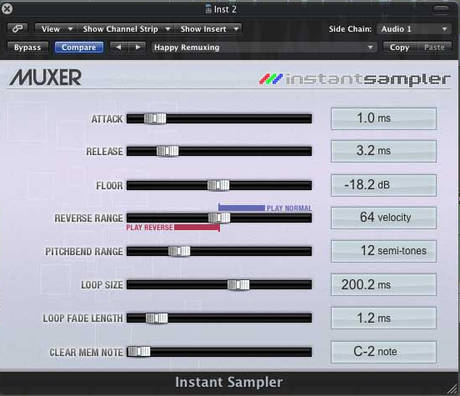The image size is (460, 396).
Task: Click the Loop Size slider handle
Action: 238,284
